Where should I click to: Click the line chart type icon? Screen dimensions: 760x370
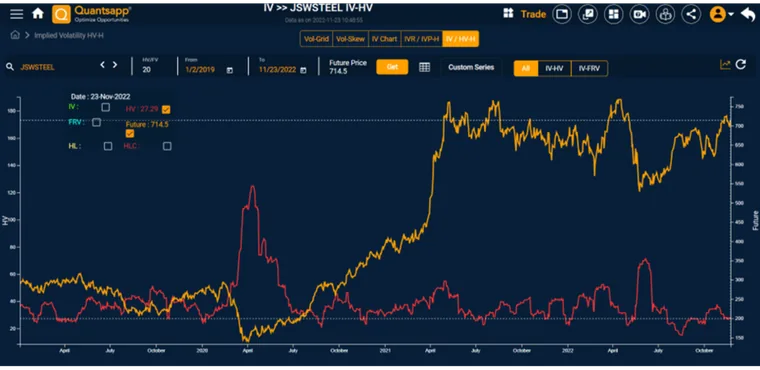point(725,64)
